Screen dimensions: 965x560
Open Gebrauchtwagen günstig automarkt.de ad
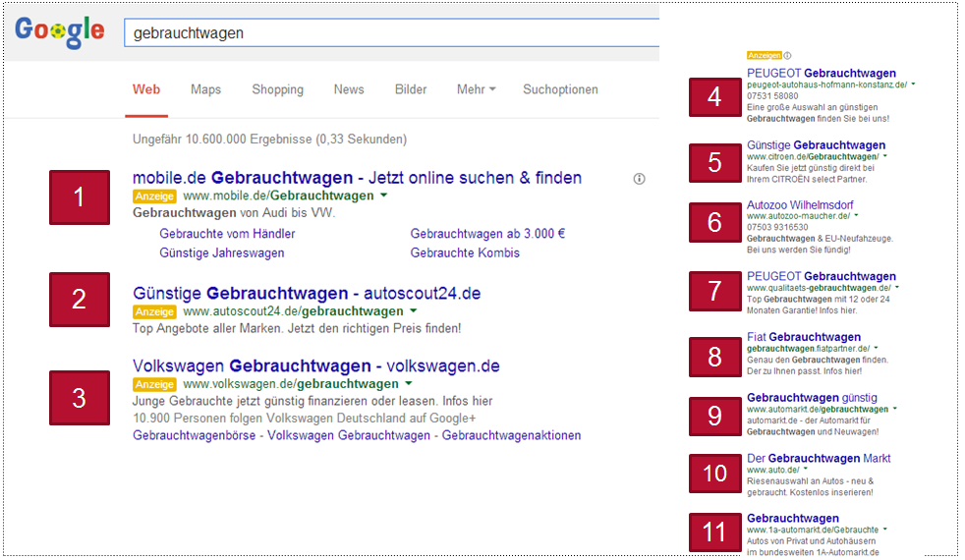click(x=812, y=398)
